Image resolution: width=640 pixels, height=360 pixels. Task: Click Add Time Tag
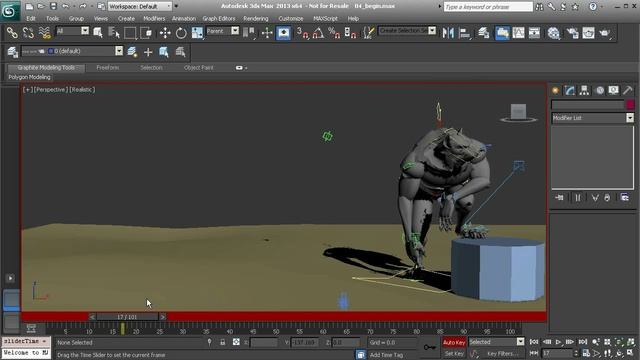coord(386,355)
